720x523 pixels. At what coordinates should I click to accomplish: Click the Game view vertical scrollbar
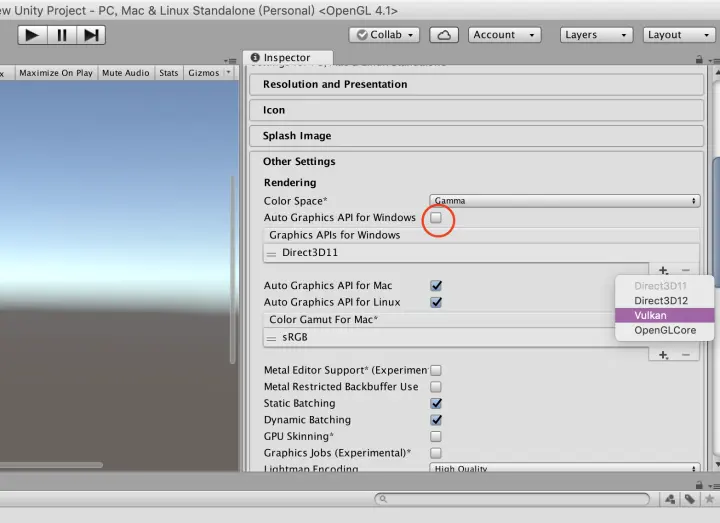coord(233,270)
